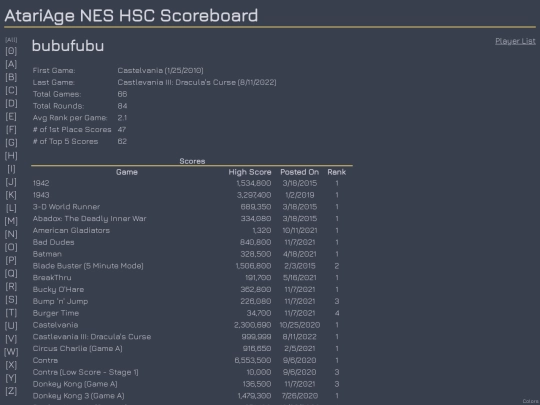Screen dimensions: 540x405
Task: Click the bubufubu player name heading
Action: [68, 46]
